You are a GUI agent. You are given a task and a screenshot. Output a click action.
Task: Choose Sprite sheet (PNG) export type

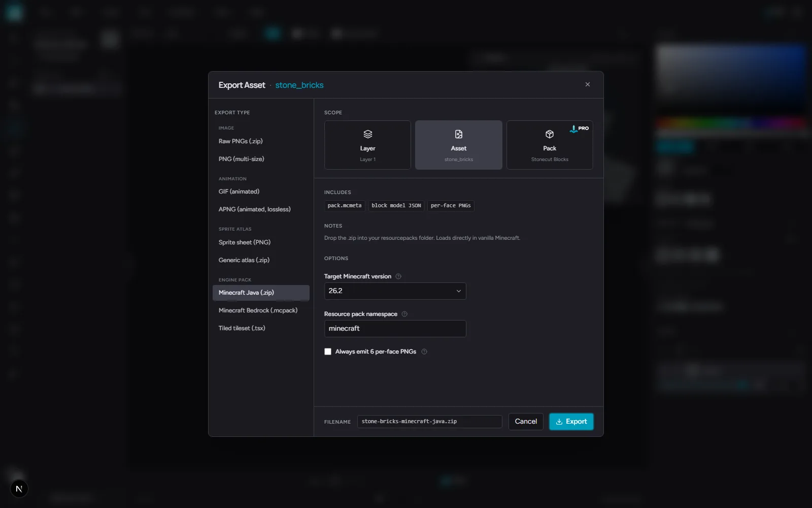(261, 242)
